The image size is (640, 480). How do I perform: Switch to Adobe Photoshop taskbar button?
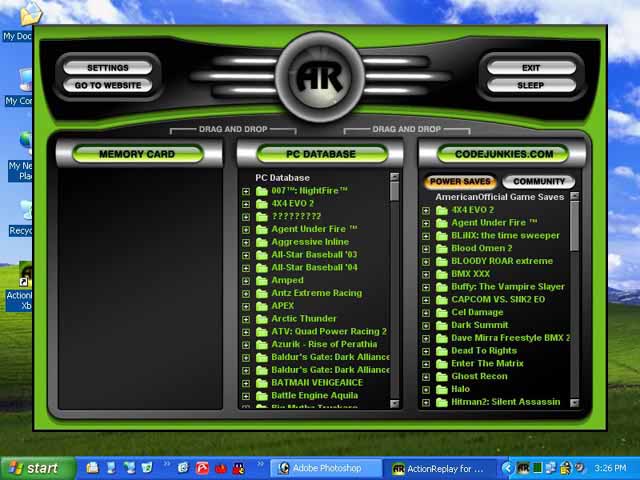click(x=327, y=469)
